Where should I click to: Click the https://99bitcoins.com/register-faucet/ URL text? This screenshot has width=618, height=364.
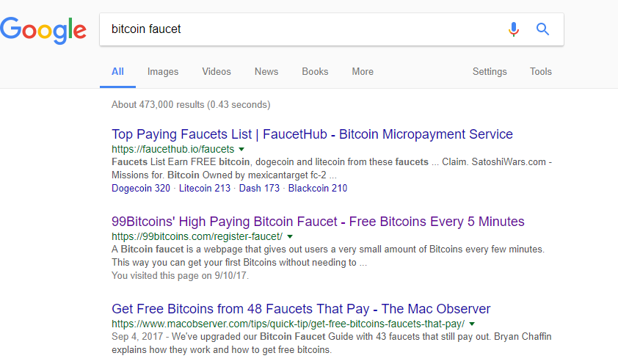point(197,236)
